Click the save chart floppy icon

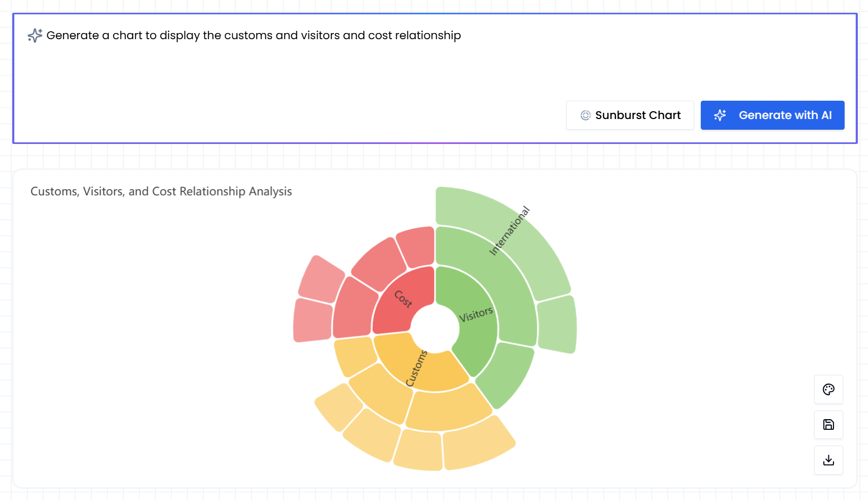pyautogui.click(x=828, y=425)
